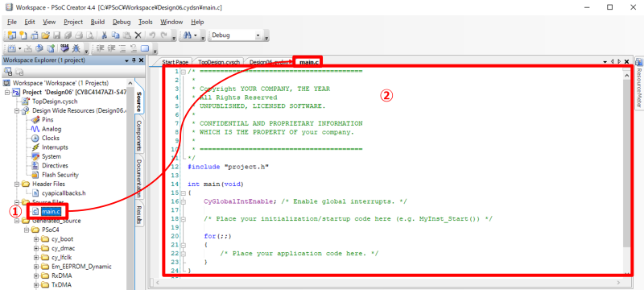Click the Paste toolbar icon
The image size is (644, 290).
coord(127,35)
